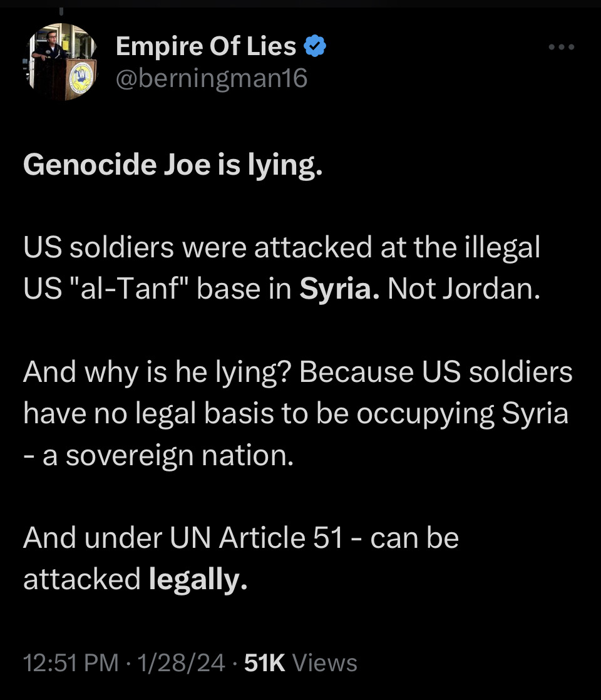The width and height of the screenshot is (601, 700).
Task: Open the three-dot more options menu
Action: (562, 46)
